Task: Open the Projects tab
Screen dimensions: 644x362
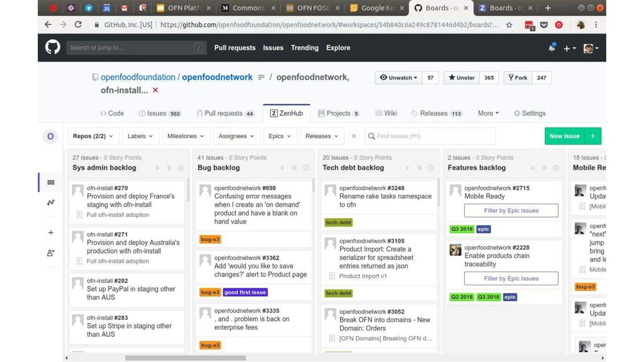Action: (x=338, y=113)
